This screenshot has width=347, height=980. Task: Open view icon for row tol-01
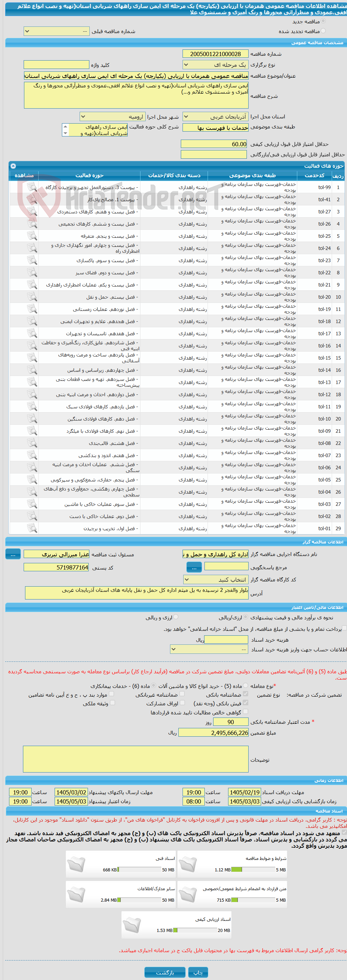[x=32, y=528]
